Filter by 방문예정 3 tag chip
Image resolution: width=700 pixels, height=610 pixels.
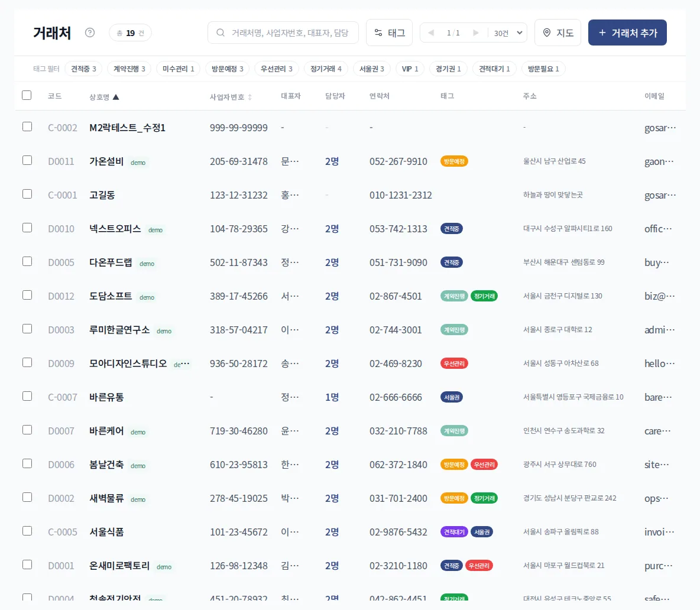pos(227,69)
